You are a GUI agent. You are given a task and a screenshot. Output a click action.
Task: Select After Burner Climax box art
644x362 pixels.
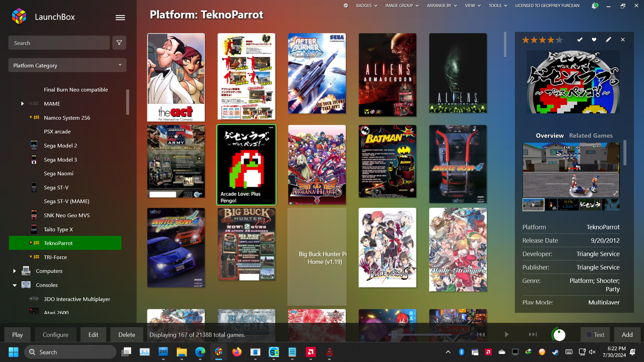(x=317, y=73)
